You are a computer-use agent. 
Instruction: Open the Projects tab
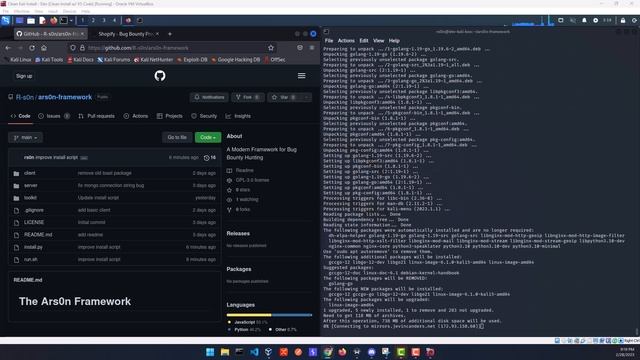[x=170, y=116]
